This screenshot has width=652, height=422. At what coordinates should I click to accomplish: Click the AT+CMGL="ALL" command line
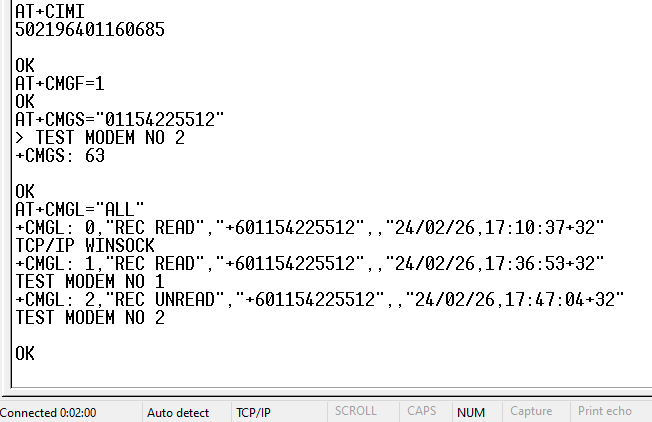[80, 209]
